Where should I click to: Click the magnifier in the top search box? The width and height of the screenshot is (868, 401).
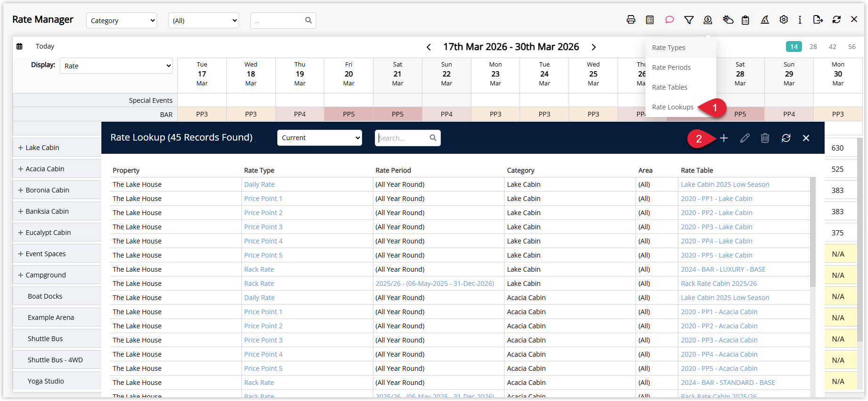(x=308, y=20)
